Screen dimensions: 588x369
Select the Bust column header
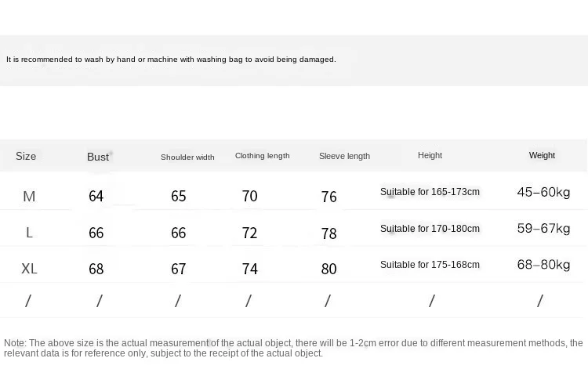point(98,157)
